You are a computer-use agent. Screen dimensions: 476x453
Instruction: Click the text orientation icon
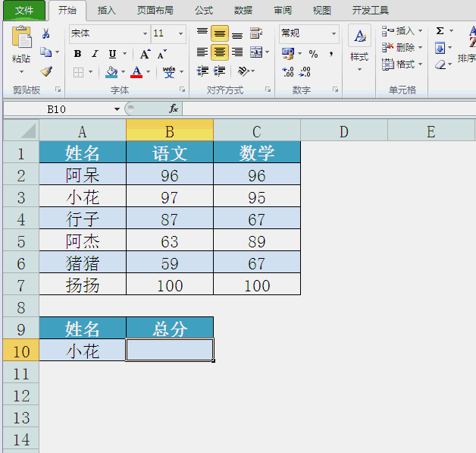[243, 71]
